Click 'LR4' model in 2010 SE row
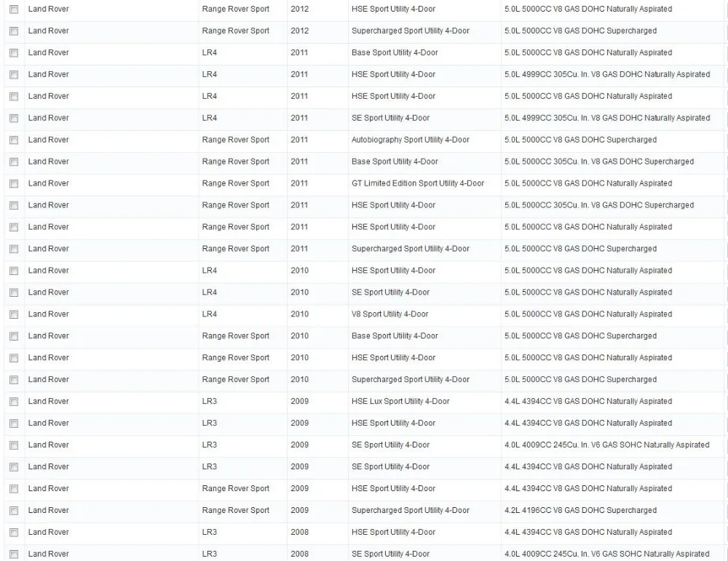The height and width of the screenshot is (561, 728). coord(210,293)
